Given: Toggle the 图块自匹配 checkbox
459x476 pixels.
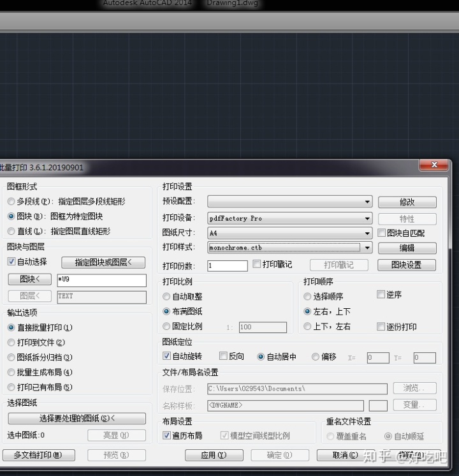Looking at the screenshot, I should (381, 233).
